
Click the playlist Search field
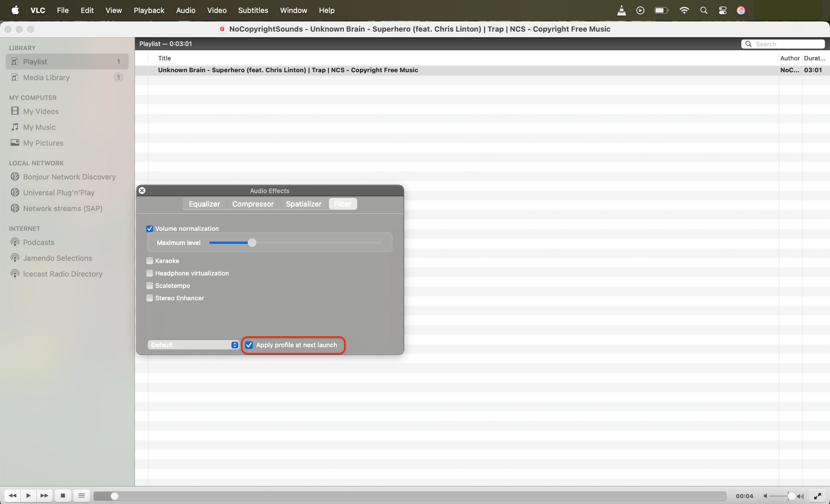pyautogui.click(x=783, y=44)
